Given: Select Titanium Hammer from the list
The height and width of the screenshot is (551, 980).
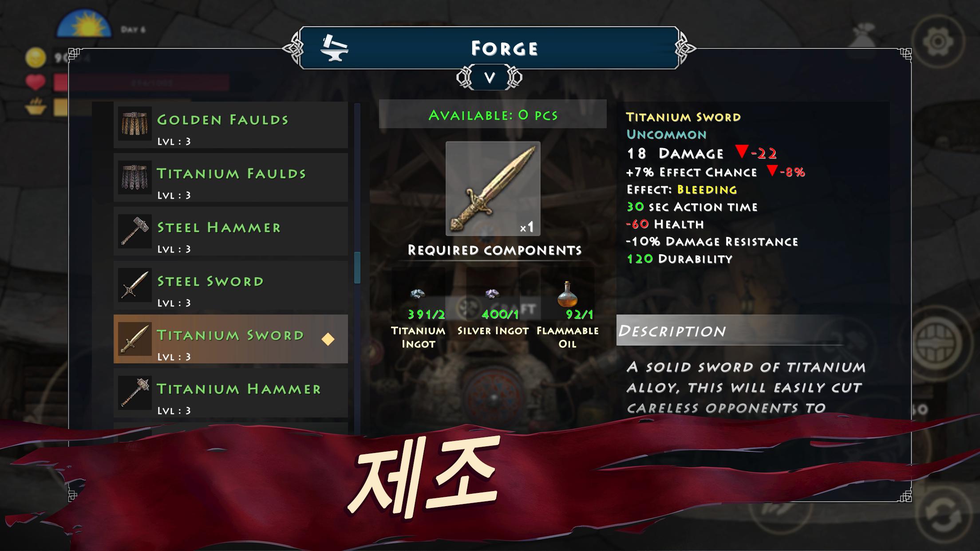Looking at the screenshot, I should 231,393.
